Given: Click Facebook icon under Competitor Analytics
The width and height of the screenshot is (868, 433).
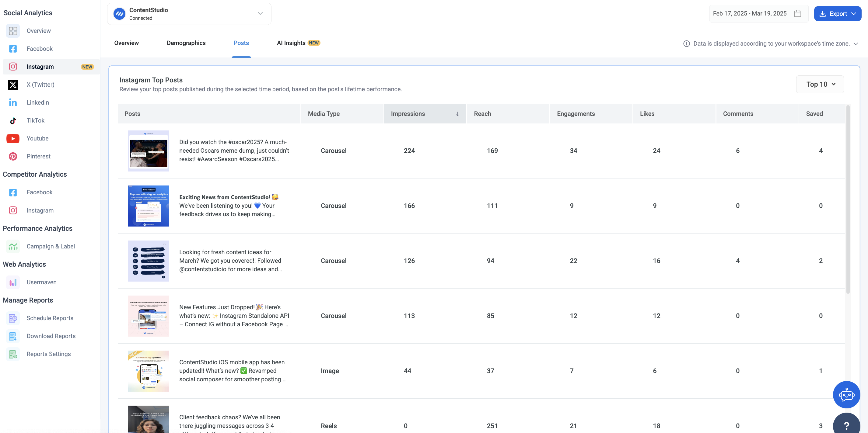Looking at the screenshot, I should pos(13,192).
